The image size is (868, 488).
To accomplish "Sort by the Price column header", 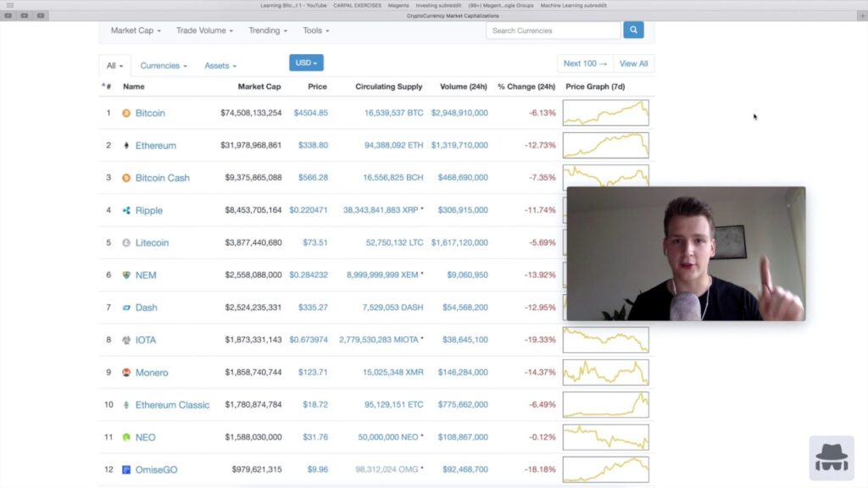I will tap(317, 86).
